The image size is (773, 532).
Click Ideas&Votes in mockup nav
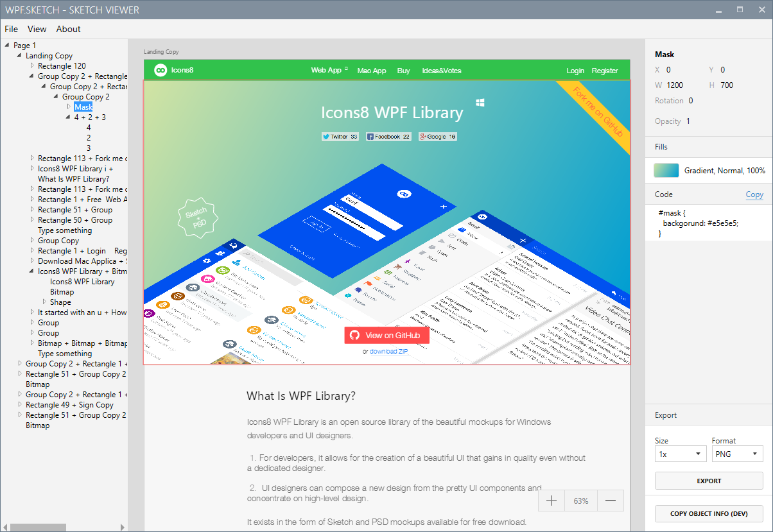point(442,71)
